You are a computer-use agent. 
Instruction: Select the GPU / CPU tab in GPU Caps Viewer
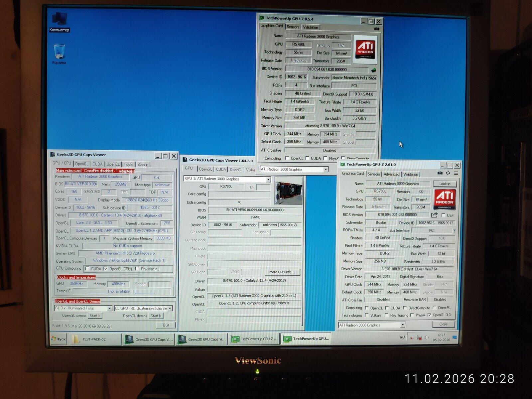(62, 163)
